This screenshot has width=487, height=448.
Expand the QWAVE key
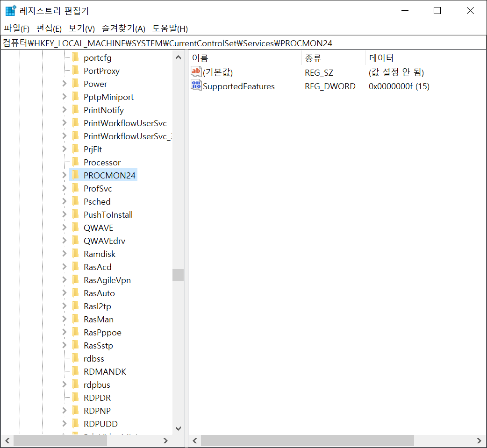click(x=64, y=227)
